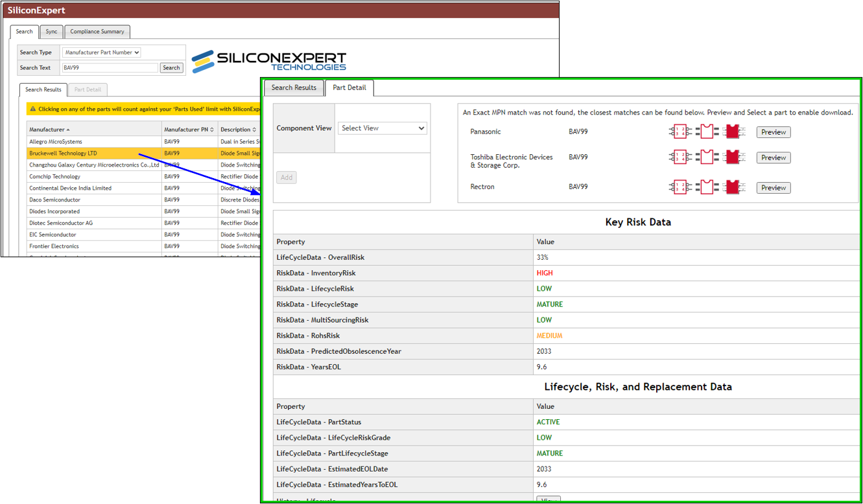Switch to the Sync tab
This screenshot has width=863, height=504.
(x=51, y=32)
